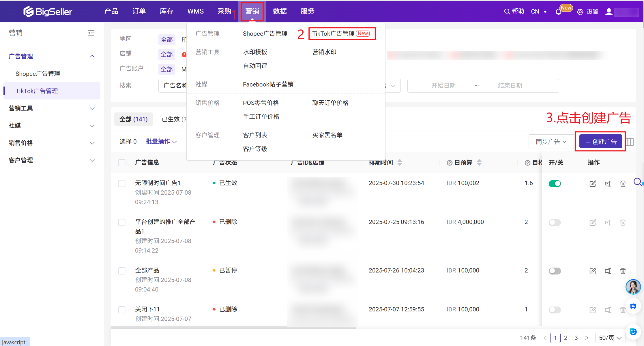The width and height of the screenshot is (644, 346).
Task: Switch to the 全部 (141) tab
Action: (x=134, y=119)
